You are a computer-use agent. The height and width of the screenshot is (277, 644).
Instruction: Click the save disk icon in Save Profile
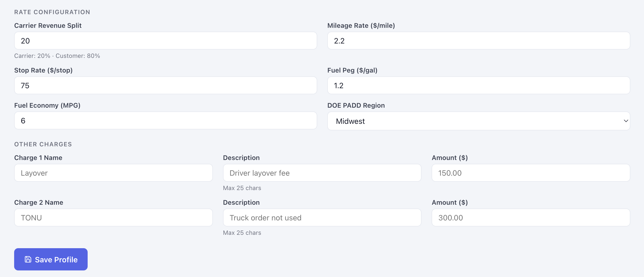[28, 259]
